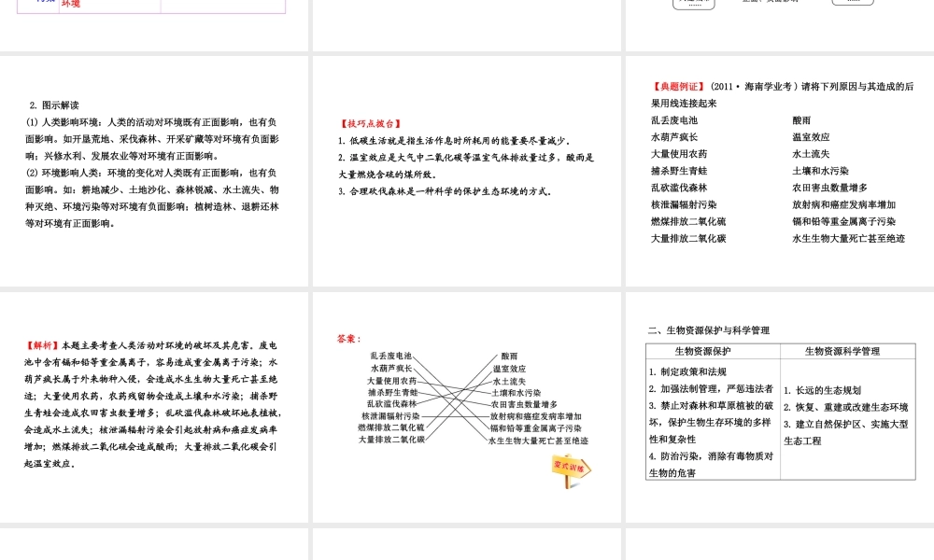Click 农田害虫数量增多 in the 答案 diagram
The width and height of the screenshot is (934, 560).
coord(524,404)
